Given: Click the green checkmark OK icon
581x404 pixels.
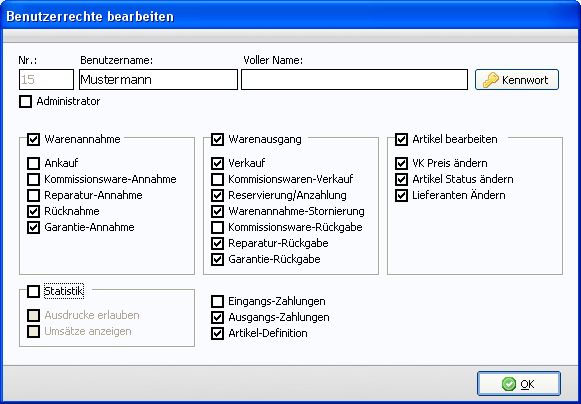Looking at the screenshot, I should coord(509,384).
